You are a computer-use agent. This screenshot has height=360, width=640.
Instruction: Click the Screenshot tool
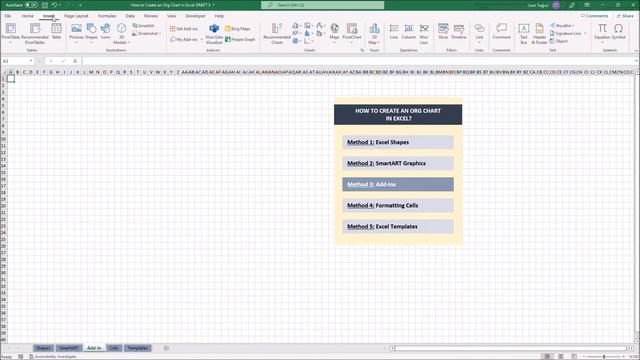147,33
